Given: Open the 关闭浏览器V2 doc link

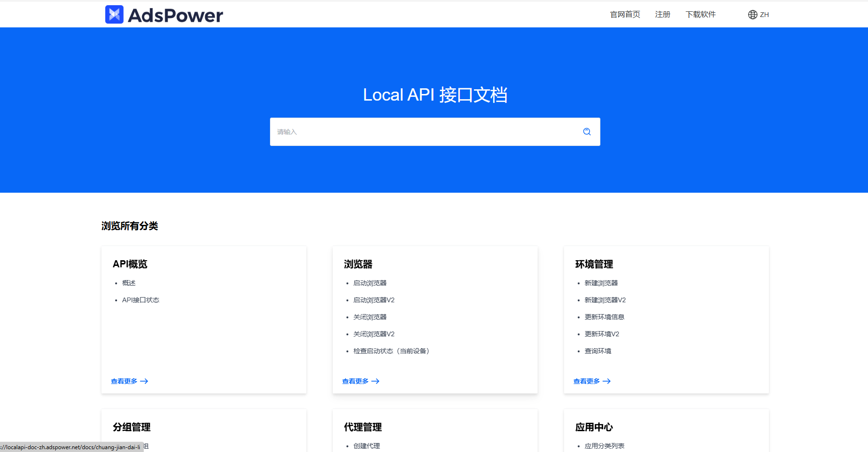Looking at the screenshot, I should coord(374,334).
